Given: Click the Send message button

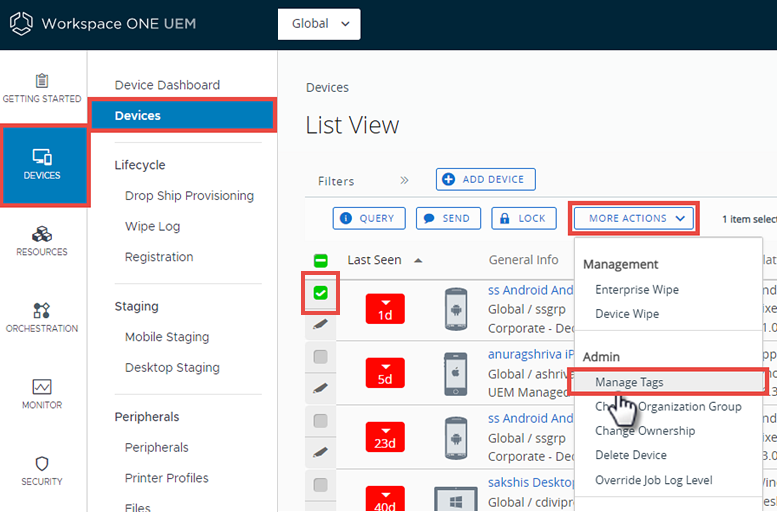Looking at the screenshot, I should point(448,218).
